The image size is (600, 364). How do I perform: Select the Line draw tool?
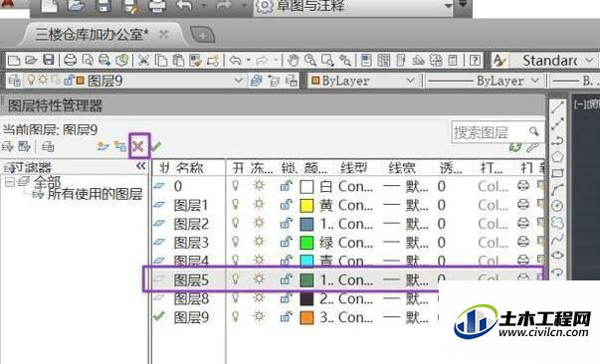point(557,107)
